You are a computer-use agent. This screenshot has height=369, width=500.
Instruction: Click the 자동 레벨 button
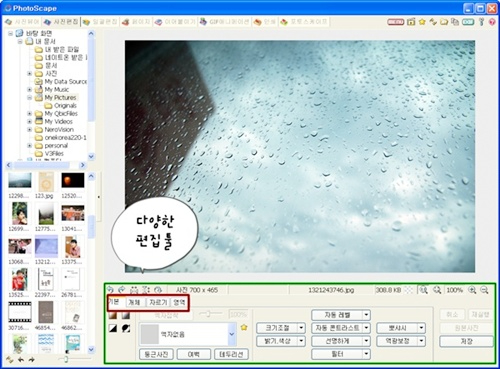(337, 315)
